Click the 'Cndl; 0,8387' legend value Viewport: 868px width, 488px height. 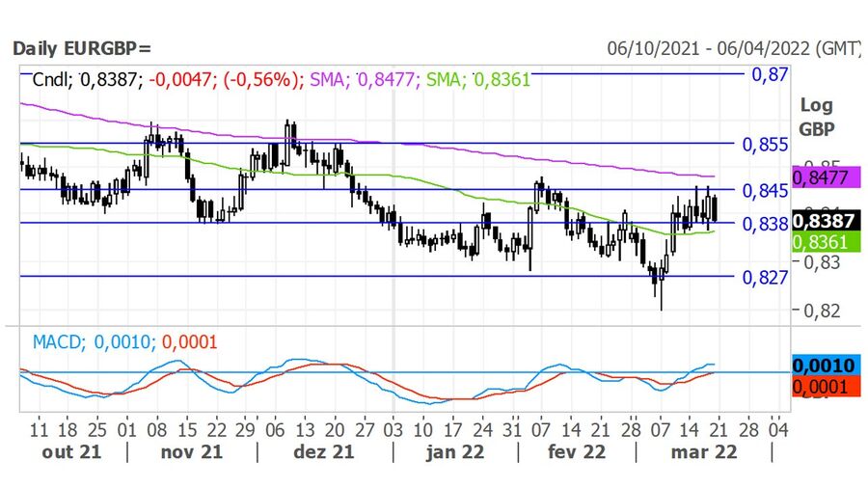(x=88, y=80)
